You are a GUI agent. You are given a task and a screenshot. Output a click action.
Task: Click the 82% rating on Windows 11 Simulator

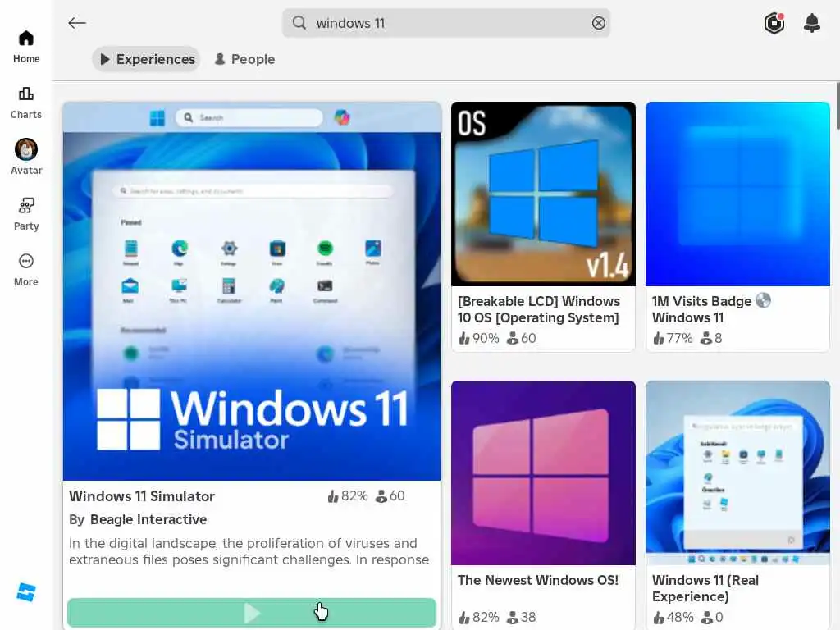(x=348, y=496)
